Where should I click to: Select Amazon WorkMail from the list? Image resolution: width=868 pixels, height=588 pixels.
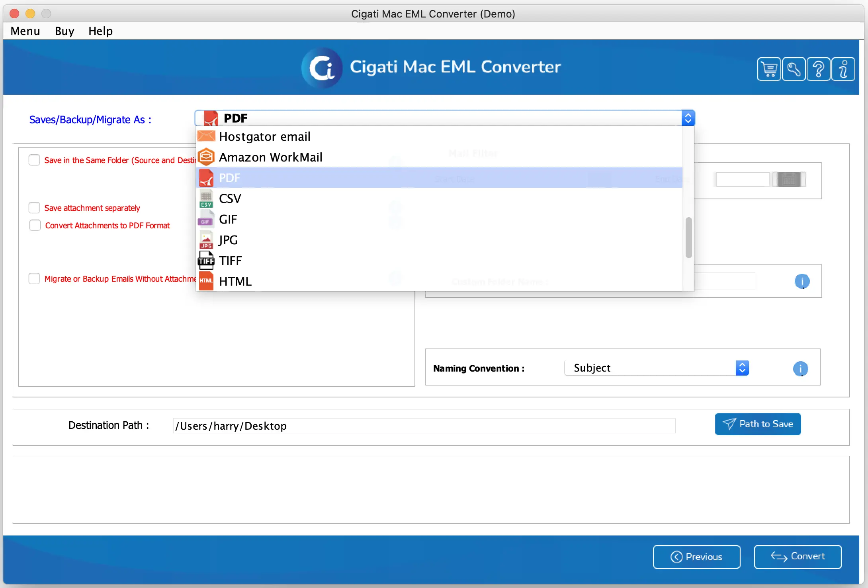(x=439, y=157)
